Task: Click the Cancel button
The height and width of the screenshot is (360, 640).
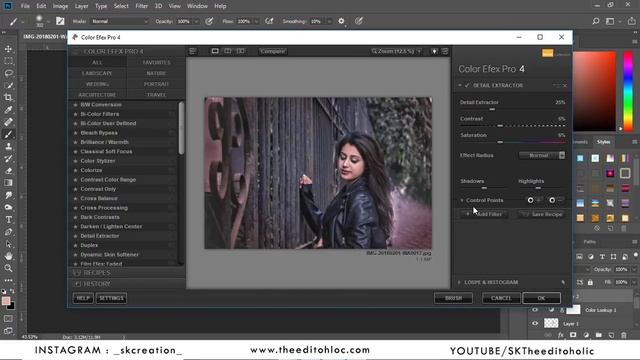Action: pyautogui.click(x=501, y=298)
